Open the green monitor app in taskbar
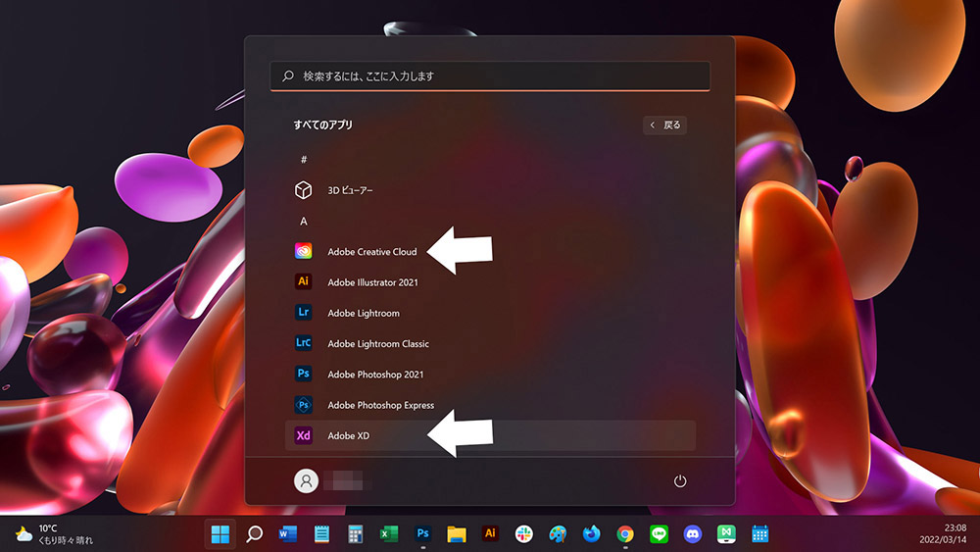Viewport: 980px width, 552px height. click(726, 534)
